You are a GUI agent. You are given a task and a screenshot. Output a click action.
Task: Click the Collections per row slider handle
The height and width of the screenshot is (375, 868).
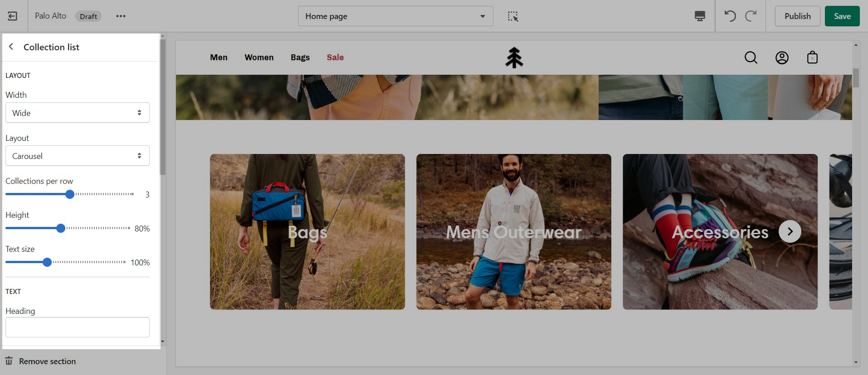pyautogui.click(x=70, y=194)
